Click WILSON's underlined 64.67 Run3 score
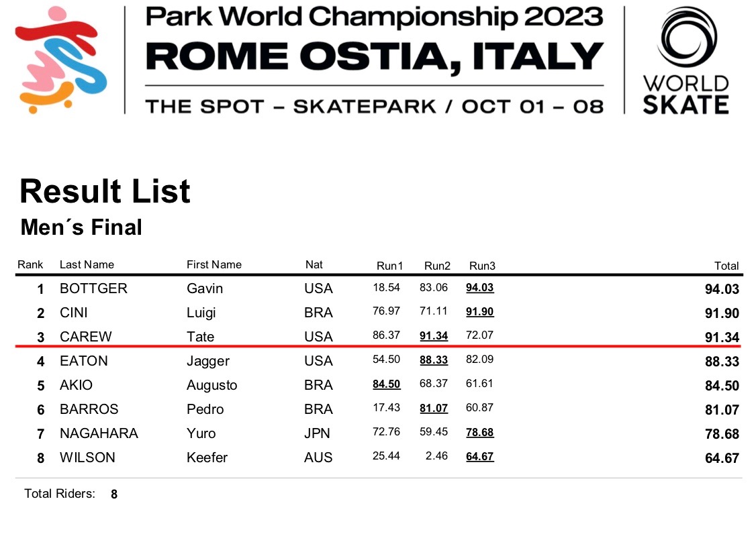 480,457
